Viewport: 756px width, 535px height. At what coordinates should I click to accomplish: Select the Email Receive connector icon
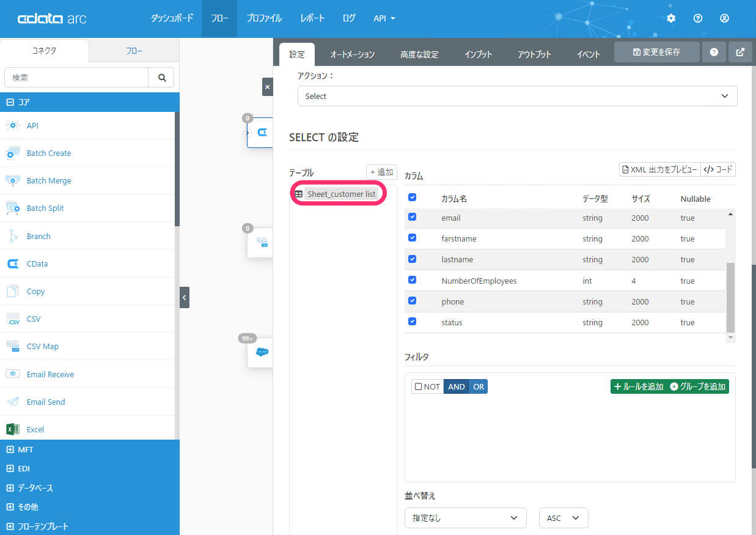pyautogui.click(x=13, y=374)
